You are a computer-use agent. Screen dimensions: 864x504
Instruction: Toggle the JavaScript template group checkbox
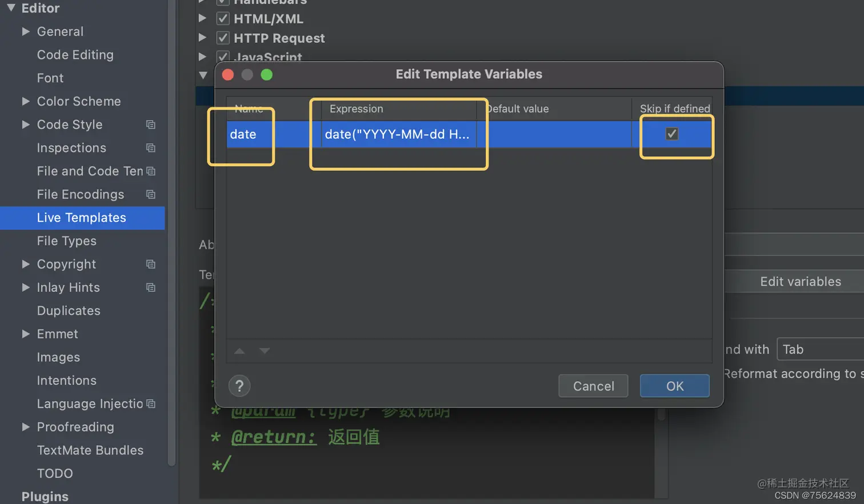(x=223, y=57)
